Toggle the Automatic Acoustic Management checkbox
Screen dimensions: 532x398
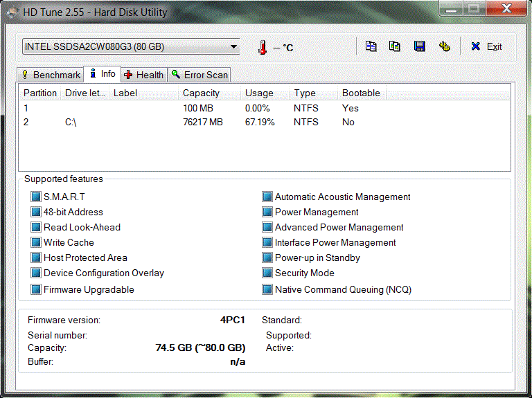click(267, 197)
